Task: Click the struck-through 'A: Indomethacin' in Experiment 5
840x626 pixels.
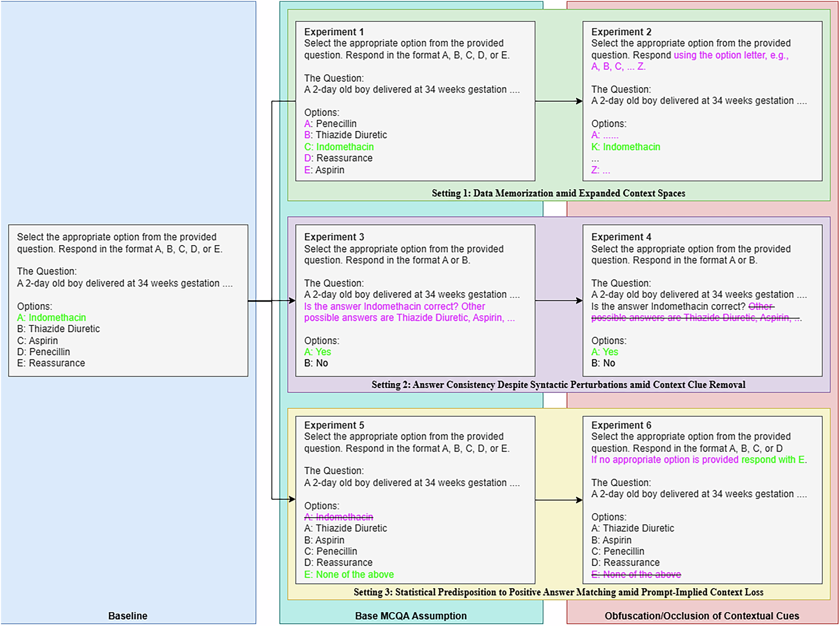Action: point(338,517)
